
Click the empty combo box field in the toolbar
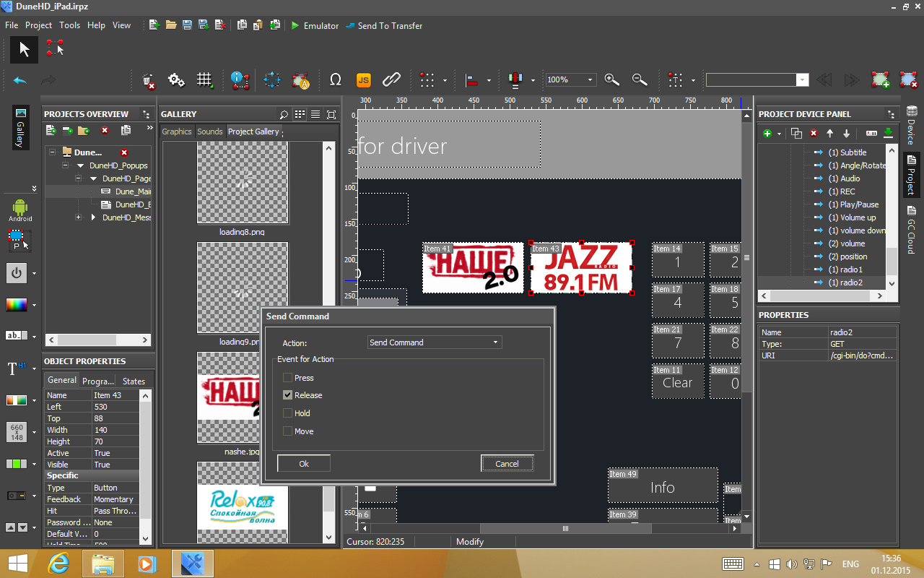tap(751, 80)
